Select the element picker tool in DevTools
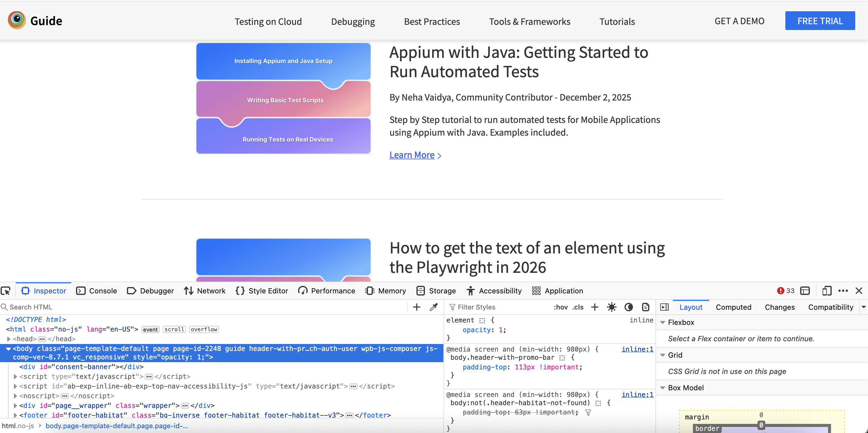Screen dimensions: 868x433 click(6, 290)
